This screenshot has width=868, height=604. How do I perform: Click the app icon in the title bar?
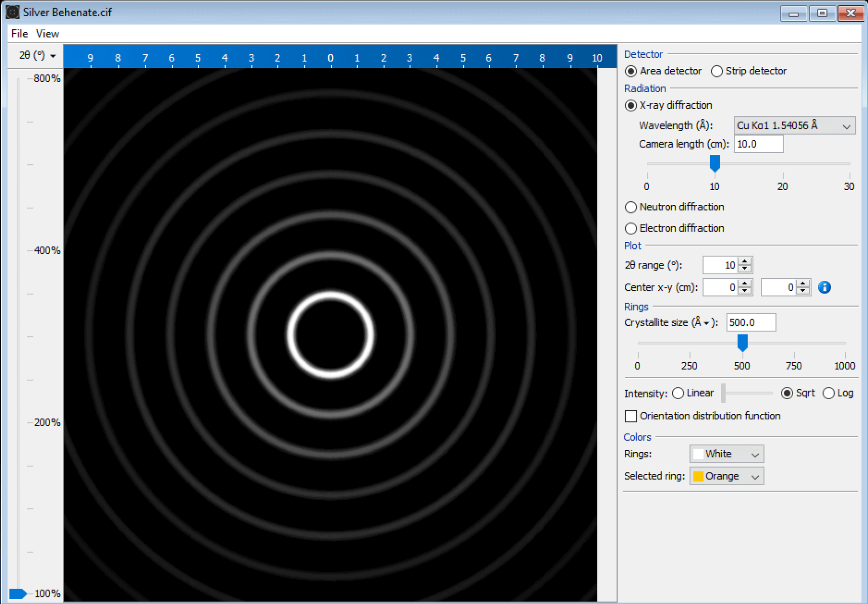tap(13, 12)
